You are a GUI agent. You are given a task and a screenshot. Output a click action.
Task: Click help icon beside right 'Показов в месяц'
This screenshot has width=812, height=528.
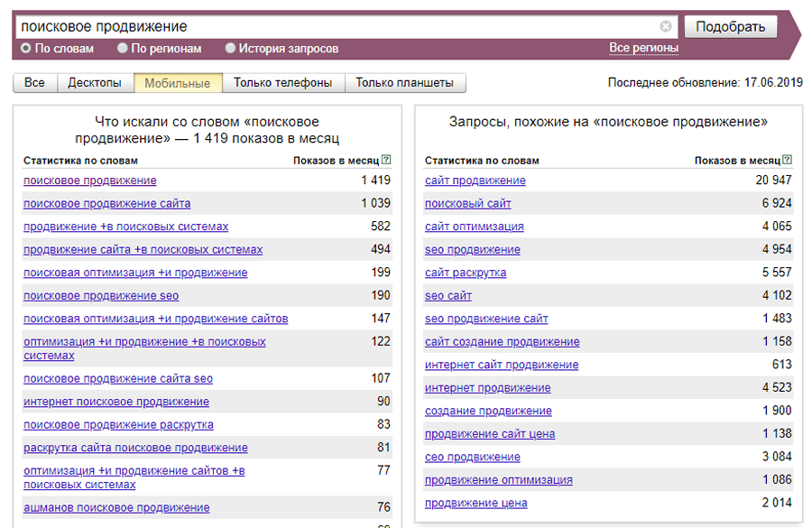pos(788,160)
